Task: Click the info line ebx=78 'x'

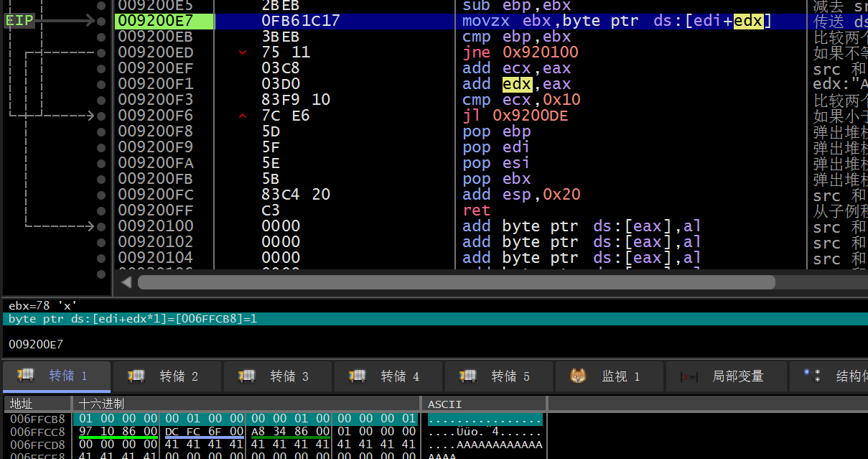Action: click(43, 305)
